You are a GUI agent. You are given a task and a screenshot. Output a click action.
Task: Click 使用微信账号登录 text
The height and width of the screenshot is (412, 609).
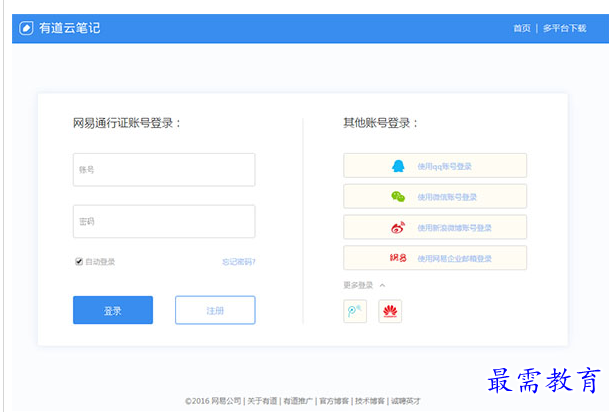[x=447, y=197]
